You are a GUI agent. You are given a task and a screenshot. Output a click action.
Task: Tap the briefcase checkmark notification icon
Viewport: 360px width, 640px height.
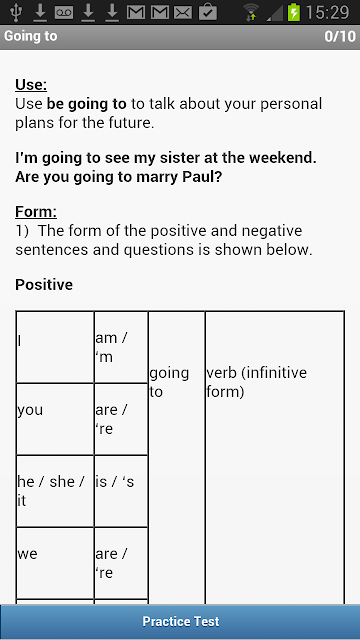coord(208,12)
